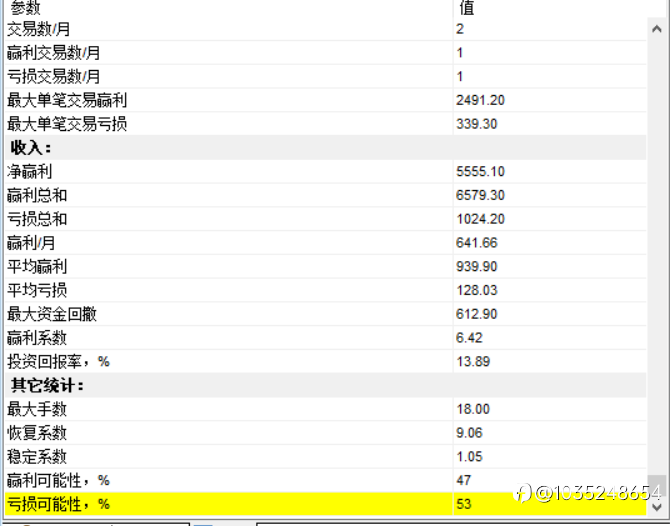The height and width of the screenshot is (526, 670).
Task: Select the 净赢利 row
Action: tap(326, 172)
